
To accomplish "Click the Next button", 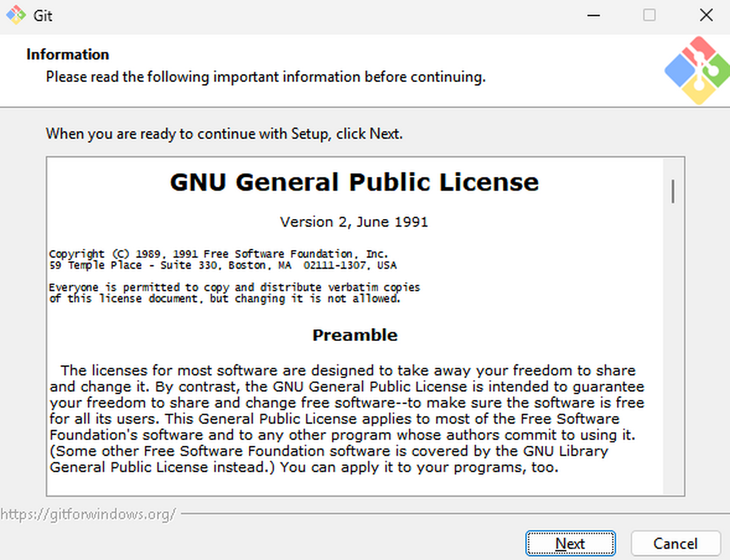I will pyautogui.click(x=571, y=544).
